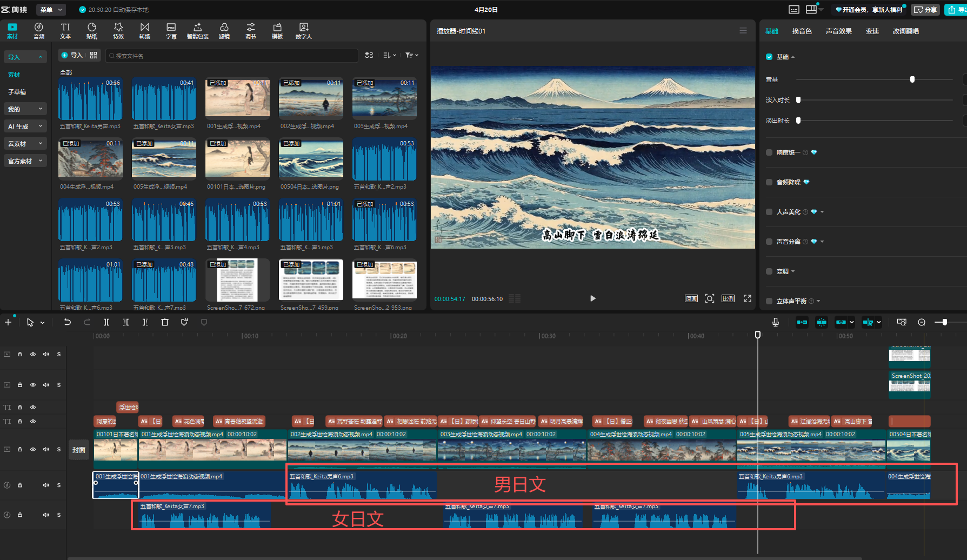Click the 比例 aspect ratio button
Viewport: 967px width, 560px height.
pyautogui.click(x=728, y=298)
